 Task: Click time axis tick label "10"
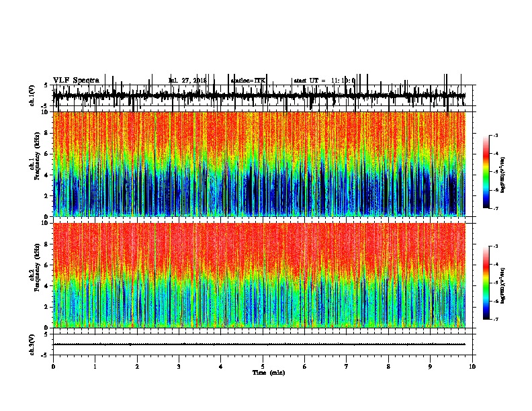(472, 367)
